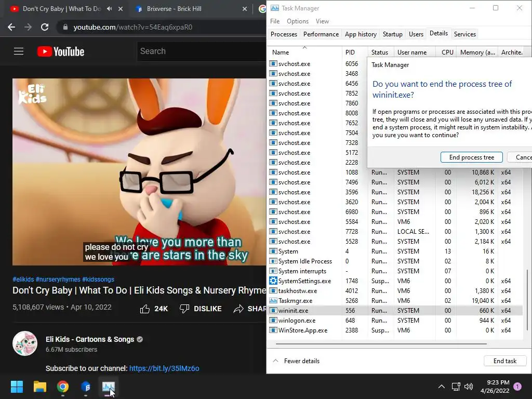Confirm with End process tree button

click(472, 157)
